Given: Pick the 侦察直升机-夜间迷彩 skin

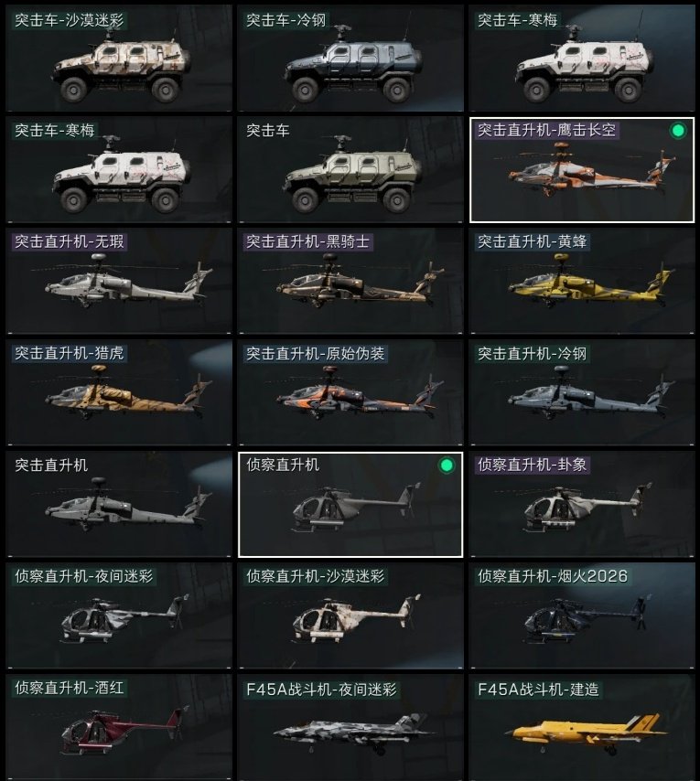Looking at the screenshot, I should coord(119,615).
